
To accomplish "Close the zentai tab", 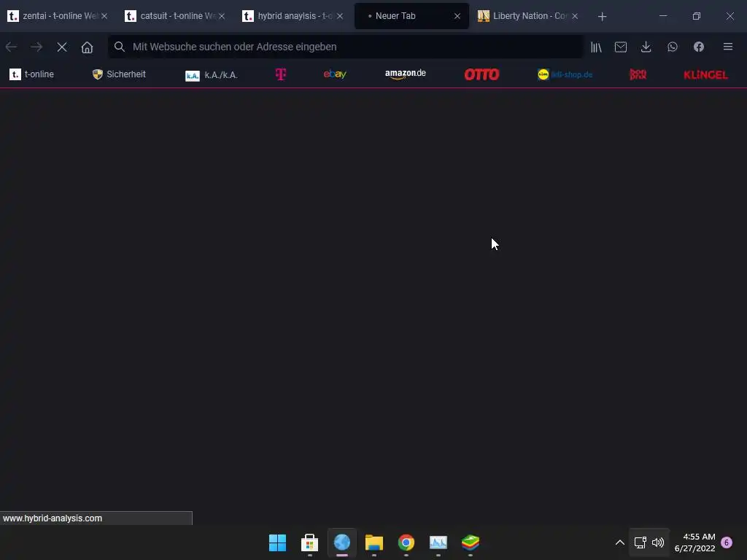I will 104,16.
